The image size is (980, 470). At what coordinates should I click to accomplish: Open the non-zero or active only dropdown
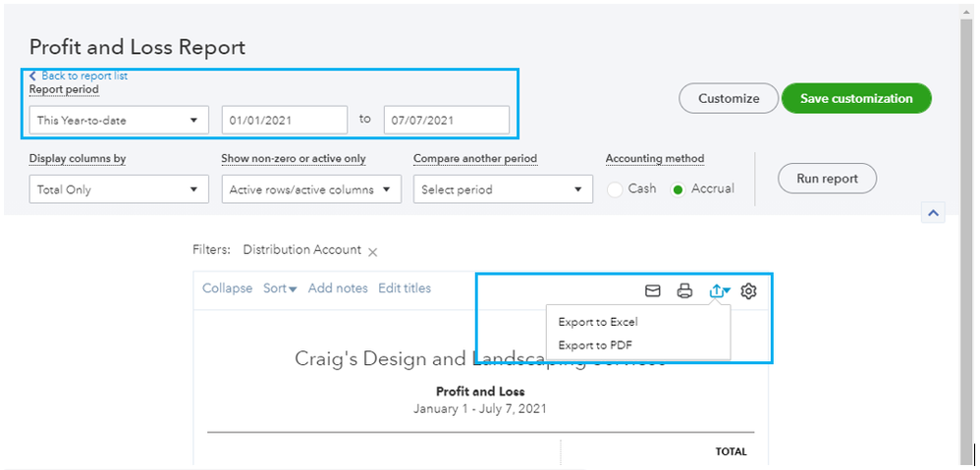310,189
